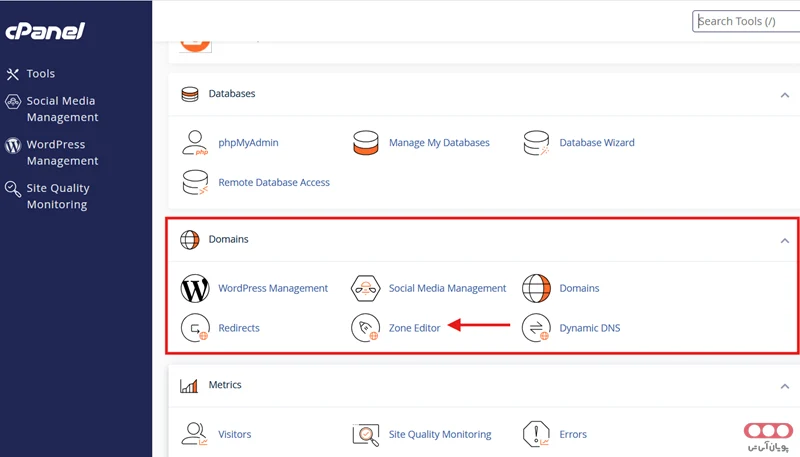Open Site Quality Monitoring sidebar item
Image resolution: width=800 pixels, height=457 pixels.
coord(58,196)
